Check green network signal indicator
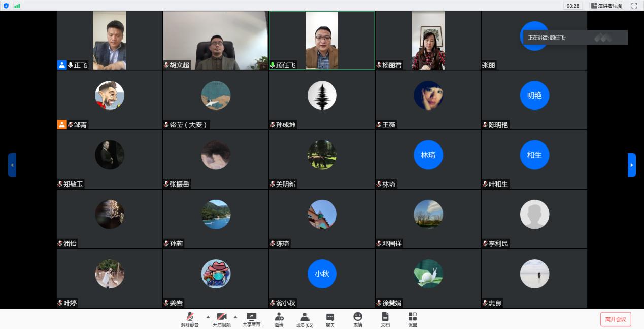Viewport: 644px width, 329px height. (x=17, y=6)
